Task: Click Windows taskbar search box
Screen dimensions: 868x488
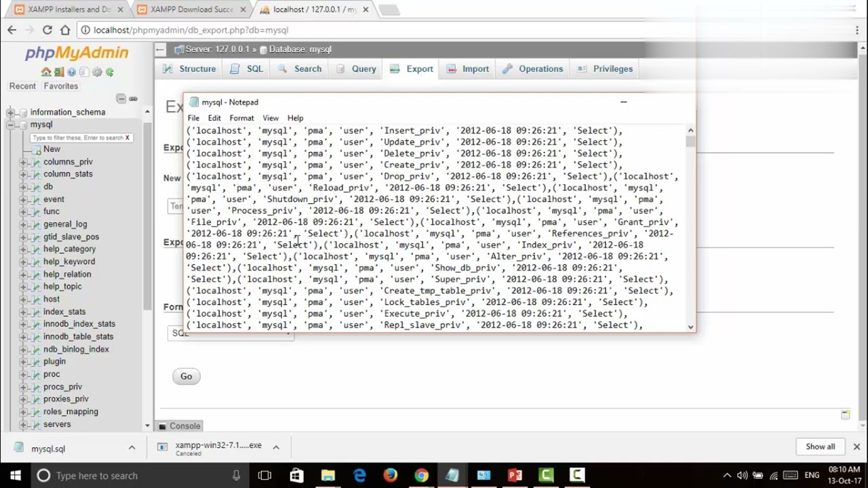Action: [x=138, y=476]
